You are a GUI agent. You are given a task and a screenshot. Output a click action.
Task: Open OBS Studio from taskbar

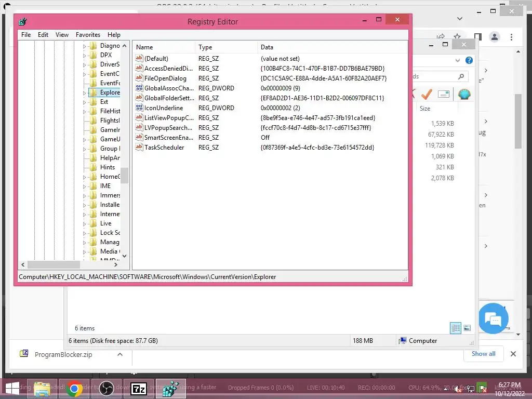point(107,389)
